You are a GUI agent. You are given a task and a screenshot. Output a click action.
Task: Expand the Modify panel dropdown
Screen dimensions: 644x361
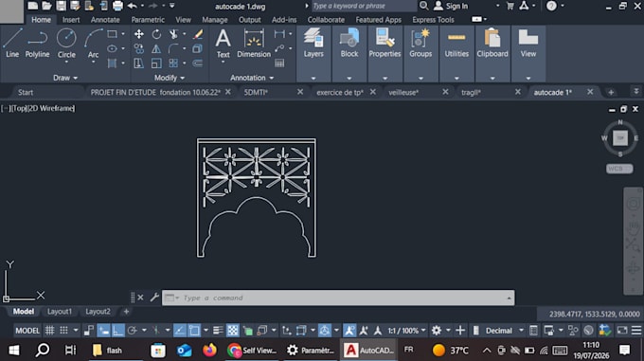tap(170, 78)
